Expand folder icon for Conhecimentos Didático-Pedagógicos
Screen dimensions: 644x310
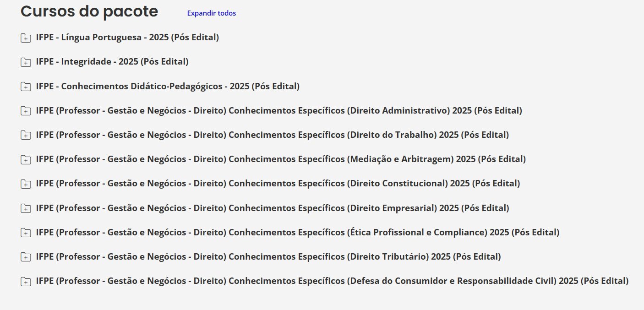click(26, 87)
